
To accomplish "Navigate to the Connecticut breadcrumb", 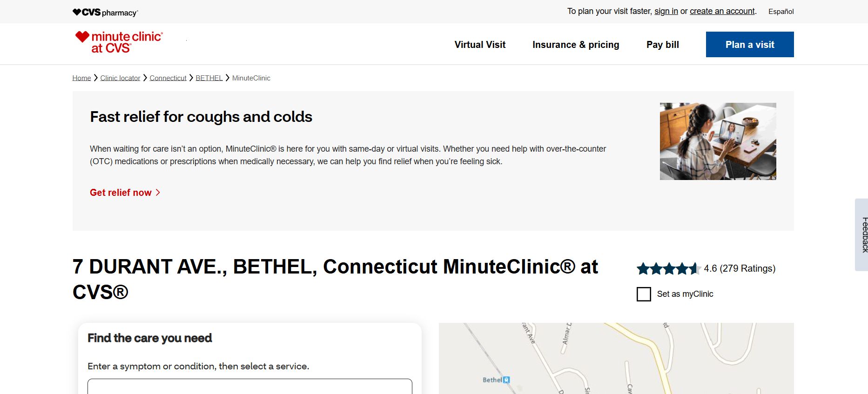I will (x=168, y=78).
